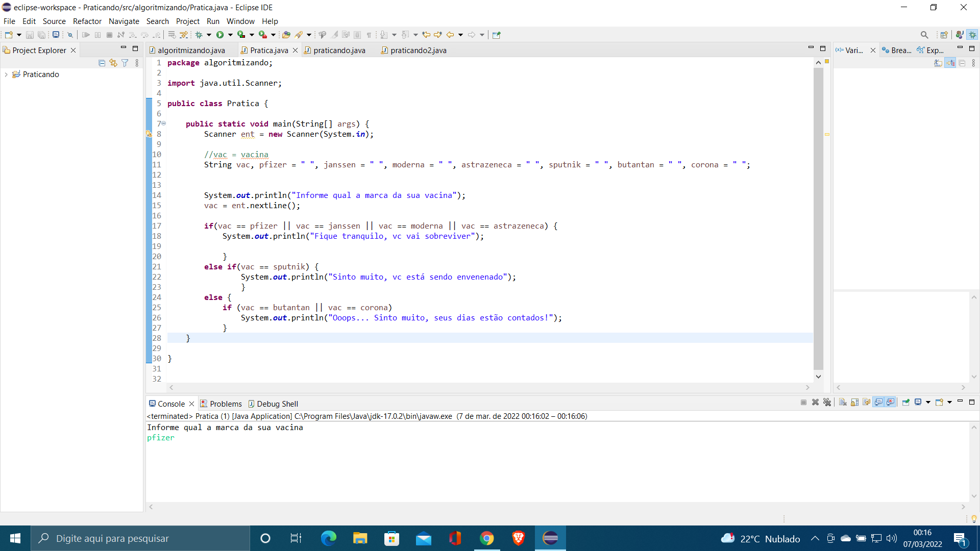Select the Debug perspective icon
Viewport: 980px width, 551px height.
tap(973, 35)
